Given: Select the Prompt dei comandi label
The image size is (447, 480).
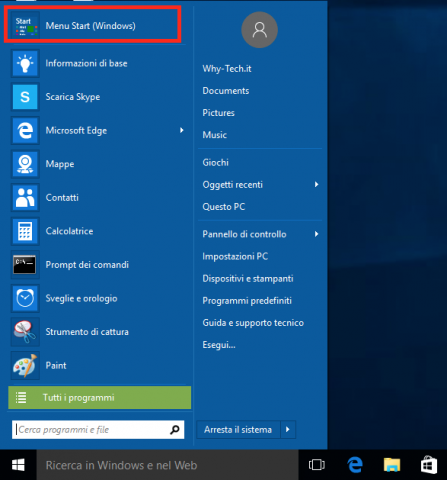Looking at the screenshot, I should tap(87, 265).
